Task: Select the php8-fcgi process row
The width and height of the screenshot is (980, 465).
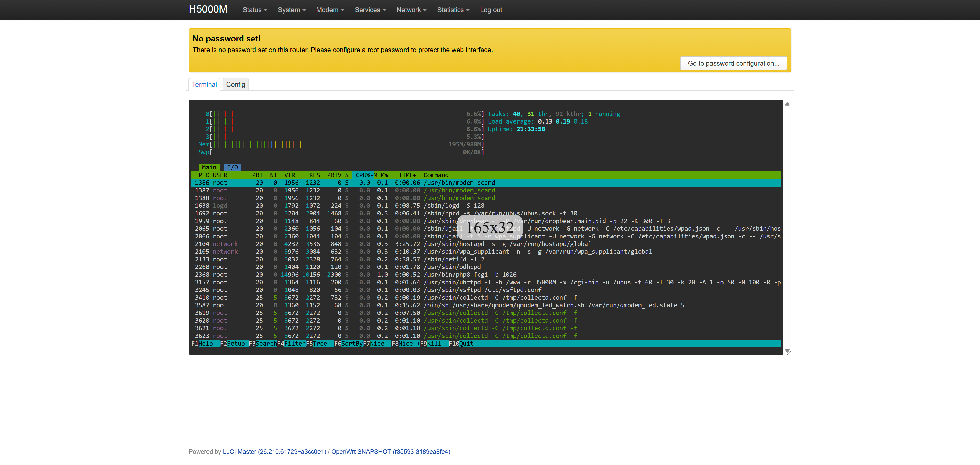Action: point(486,274)
